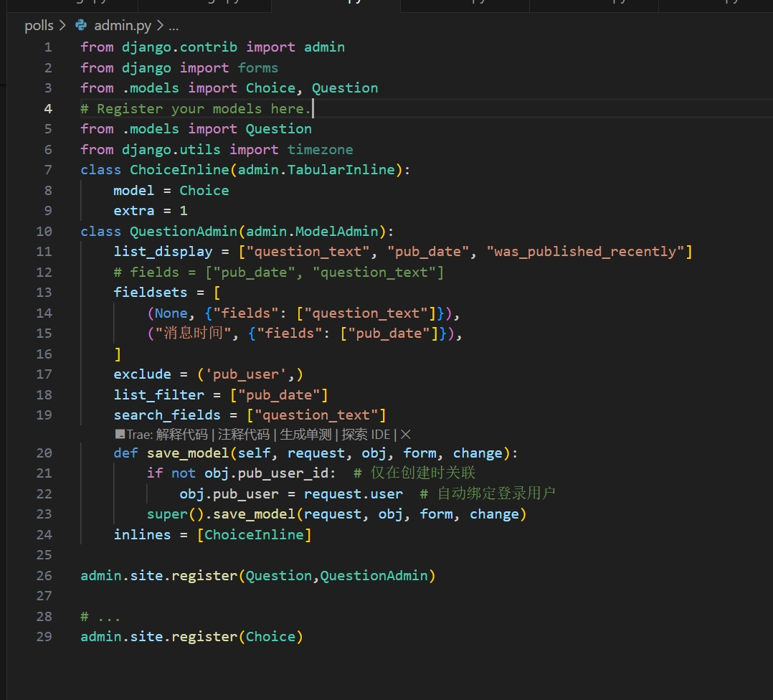
Task: Click the word 'forms' in the import line
Action: (258, 68)
